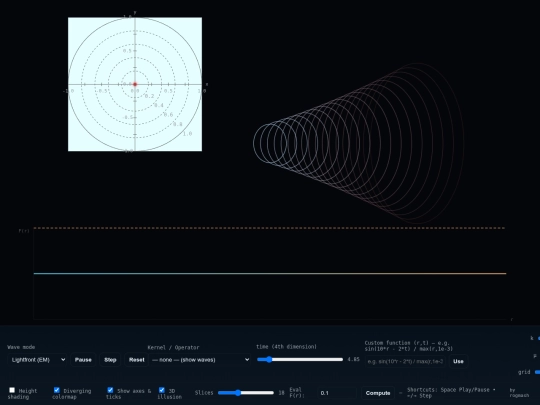Image resolution: width=540 pixels, height=405 pixels.
Task: Click the time value 4.85 readout
Action: 354,359
